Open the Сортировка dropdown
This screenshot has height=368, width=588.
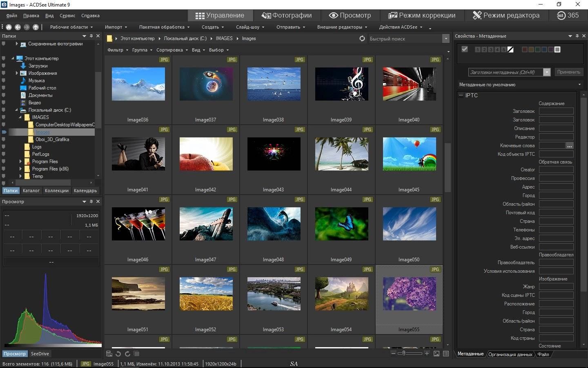[x=172, y=50]
